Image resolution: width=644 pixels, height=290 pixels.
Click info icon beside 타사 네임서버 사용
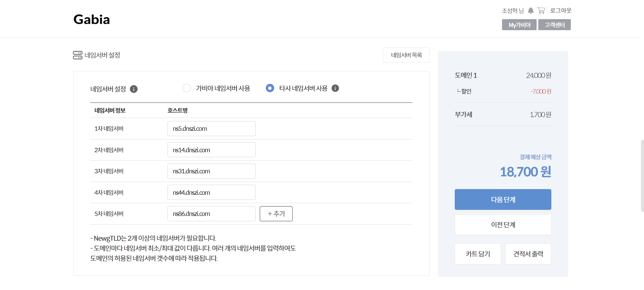[335, 88]
